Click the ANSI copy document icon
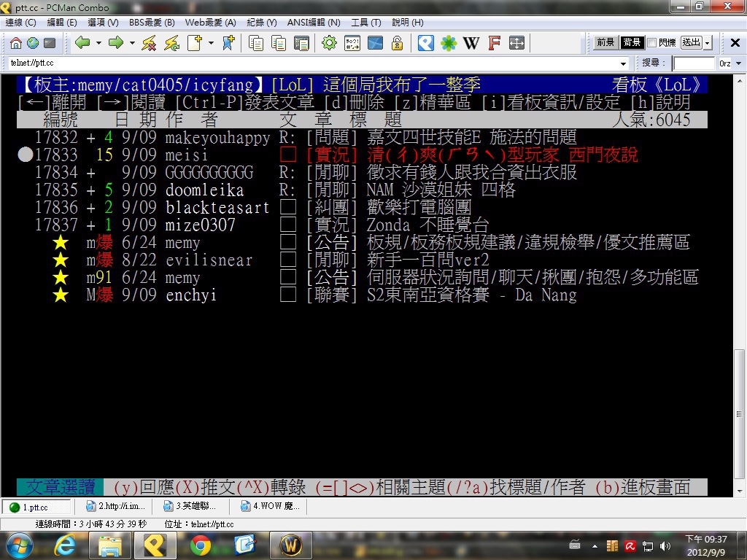747x560 pixels. click(x=301, y=43)
